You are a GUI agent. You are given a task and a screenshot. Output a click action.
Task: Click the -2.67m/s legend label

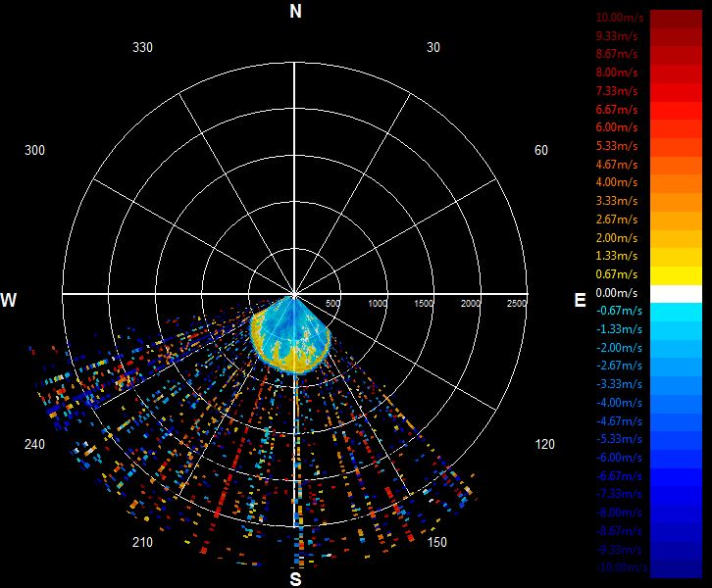click(x=619, y=366)
